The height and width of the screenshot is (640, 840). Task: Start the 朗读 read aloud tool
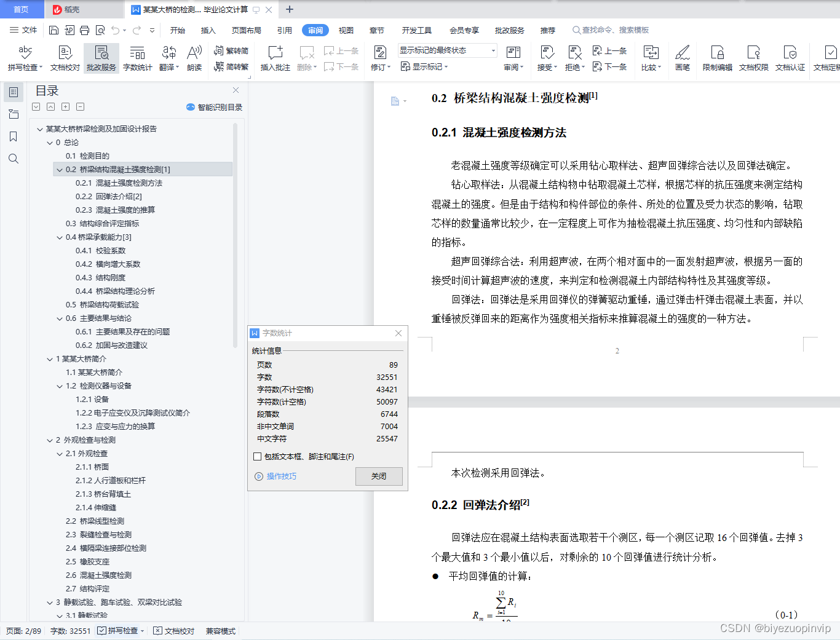(x=194, y=58)
